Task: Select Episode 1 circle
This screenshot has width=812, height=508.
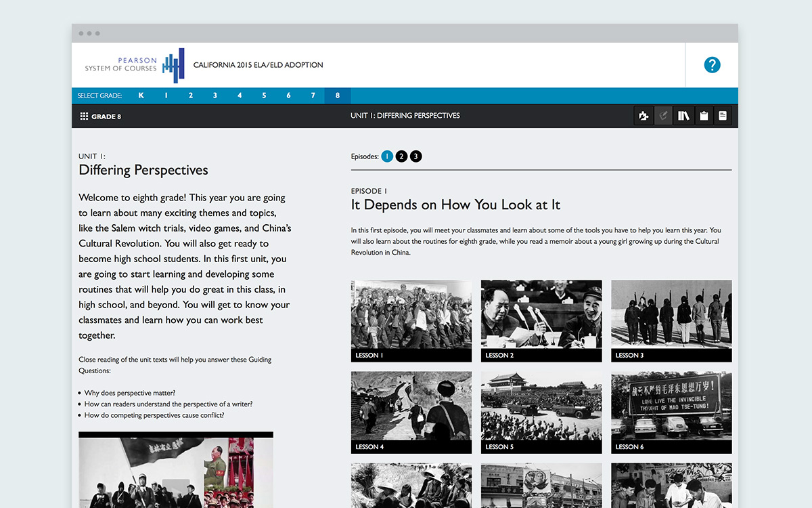Action: (387, 156)
